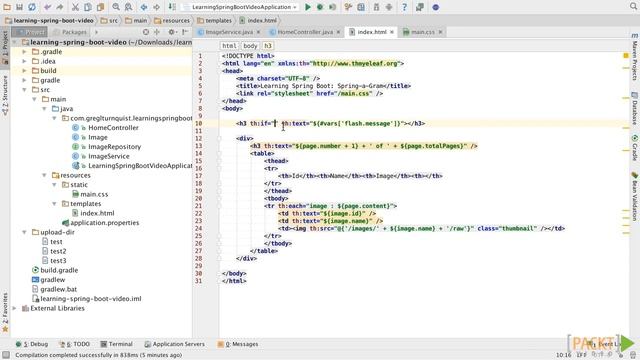Click the src breadcrumb in navigation bar
The height and width of the screenshot is (360, 640).
coord(109,20)
